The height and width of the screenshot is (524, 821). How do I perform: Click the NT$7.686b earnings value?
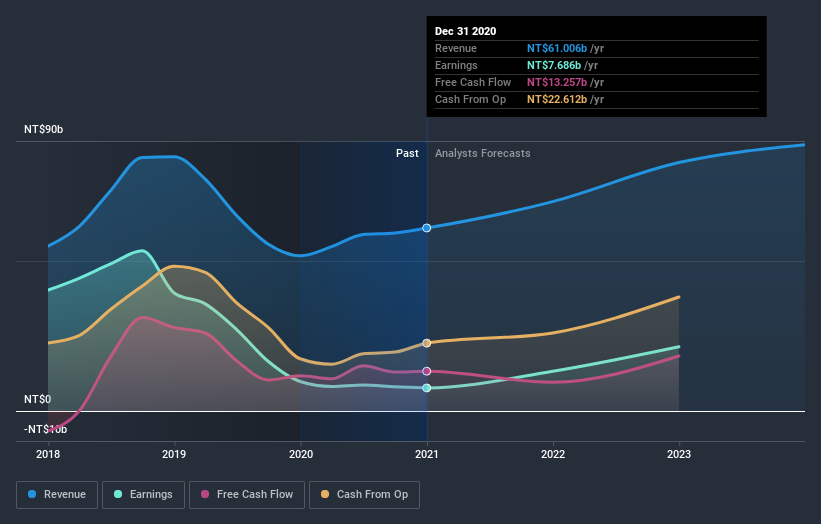click(x=554, y=65)
